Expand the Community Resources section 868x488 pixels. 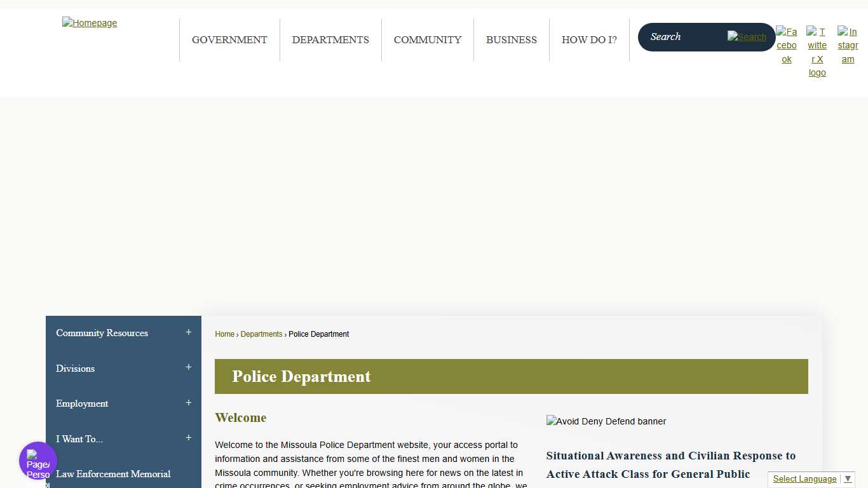[x=188, y=332]
